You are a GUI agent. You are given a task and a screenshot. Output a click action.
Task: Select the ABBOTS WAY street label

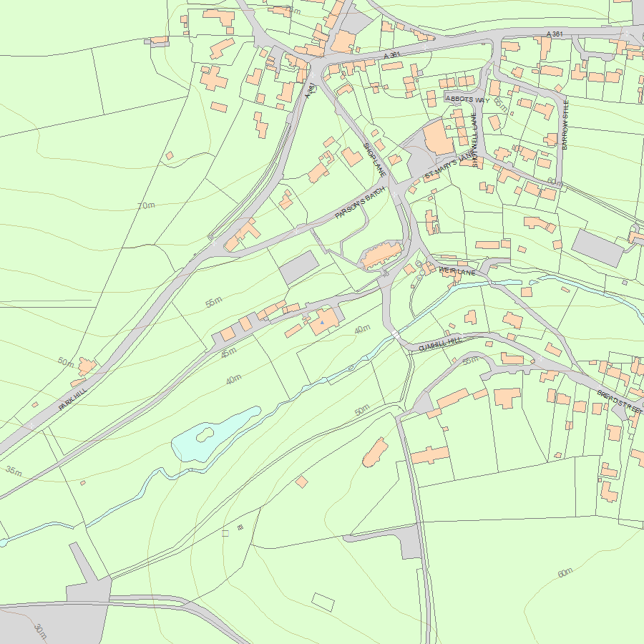[467, 99]
